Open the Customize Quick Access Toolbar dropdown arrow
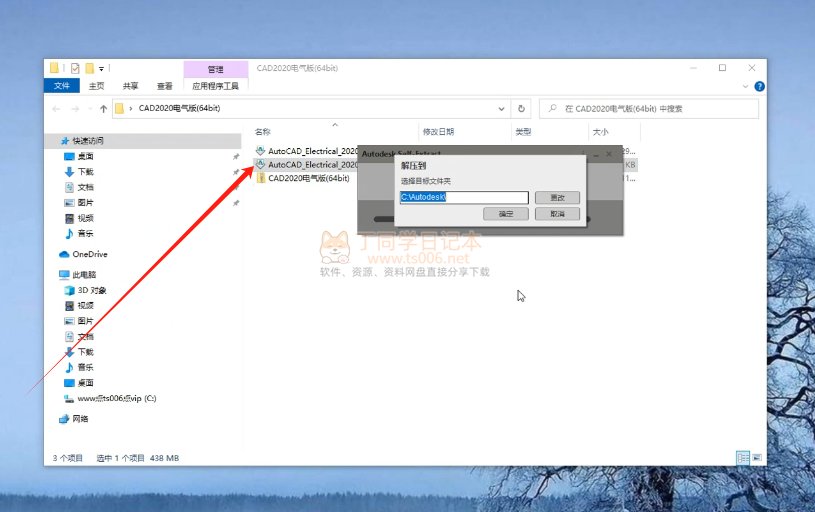 point(101,69)
